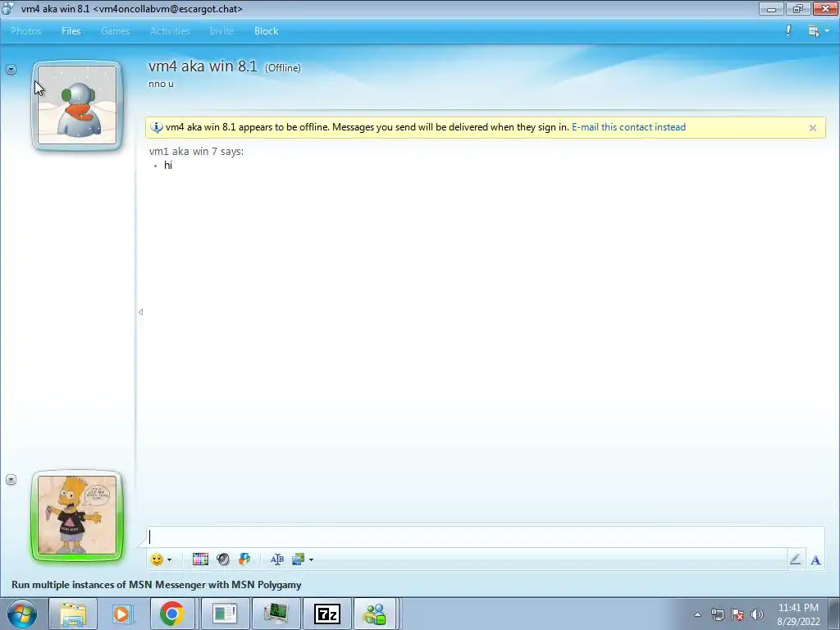Open the Windows Start button

[x=22, y=614]
